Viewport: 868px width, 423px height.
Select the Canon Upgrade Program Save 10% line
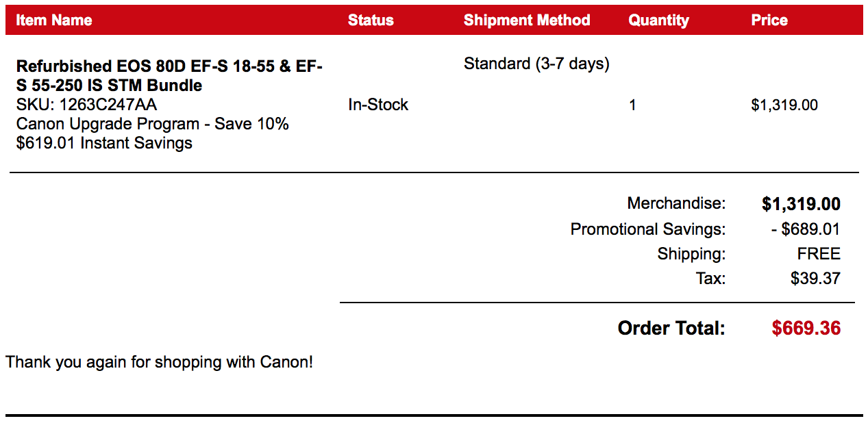[x=152, y=124]
